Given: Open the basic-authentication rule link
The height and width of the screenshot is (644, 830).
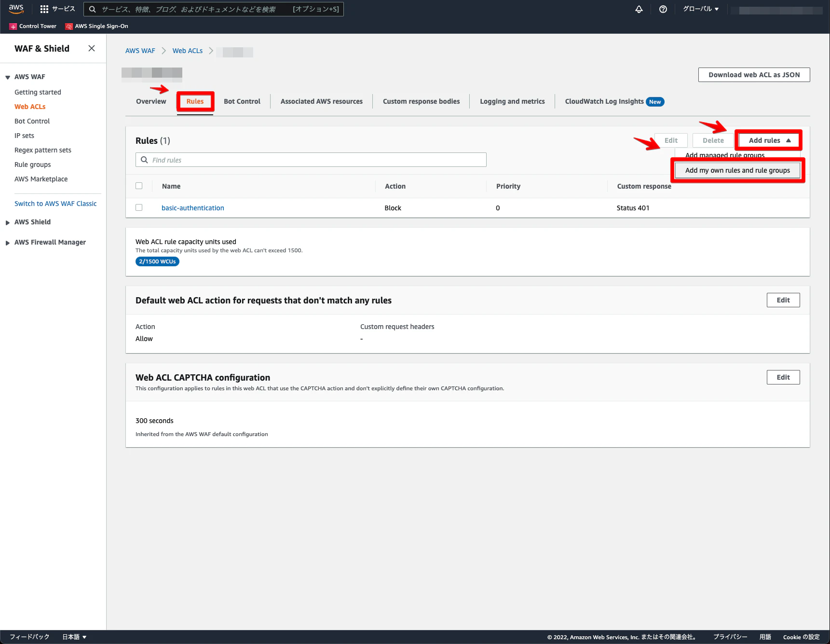Looking at the screenshot, I should (193, 208).
